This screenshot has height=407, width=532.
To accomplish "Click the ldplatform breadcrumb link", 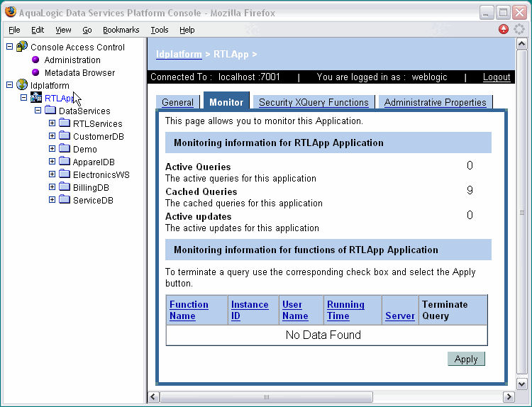I will pyautogui.click(x=179, y=55).
